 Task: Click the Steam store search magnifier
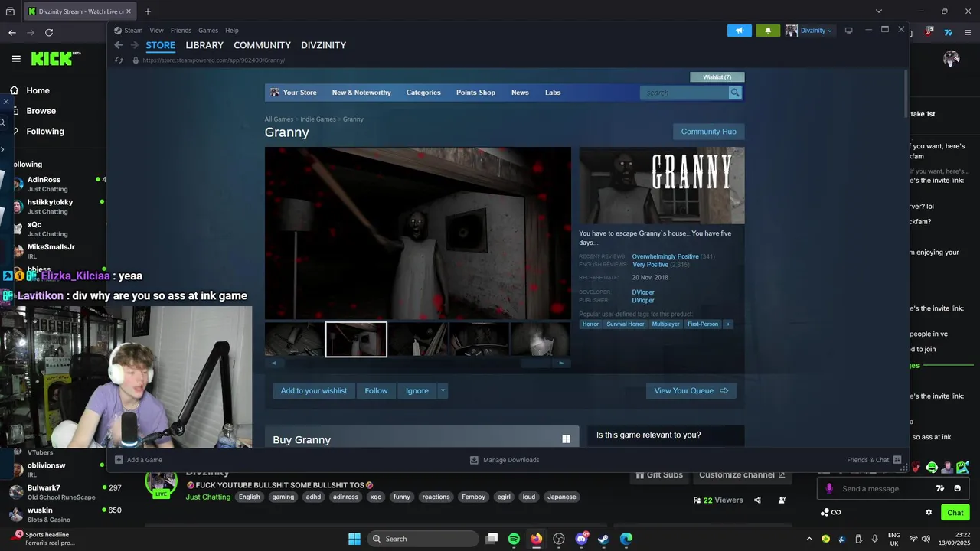735,93
